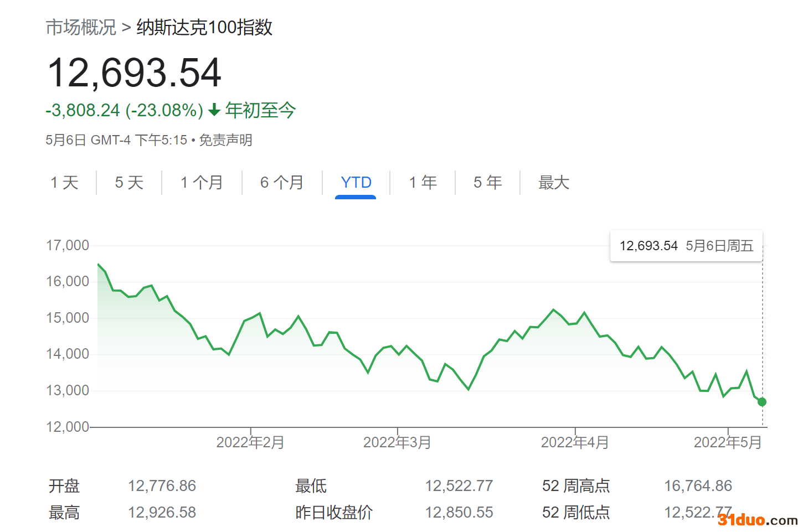This screenshot has width=808, height=532.
Task: Click the 12,693.54 5月6日周五 chart tooltip
Action: [x=686, y=246]
